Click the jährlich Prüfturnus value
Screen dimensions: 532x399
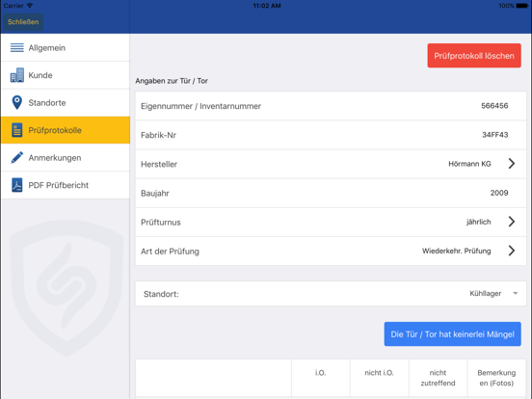coord(478,222)
